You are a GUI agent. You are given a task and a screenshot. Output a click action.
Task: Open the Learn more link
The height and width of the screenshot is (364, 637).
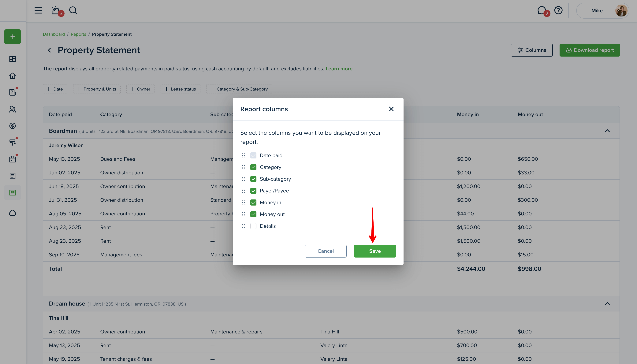point(339,69)
